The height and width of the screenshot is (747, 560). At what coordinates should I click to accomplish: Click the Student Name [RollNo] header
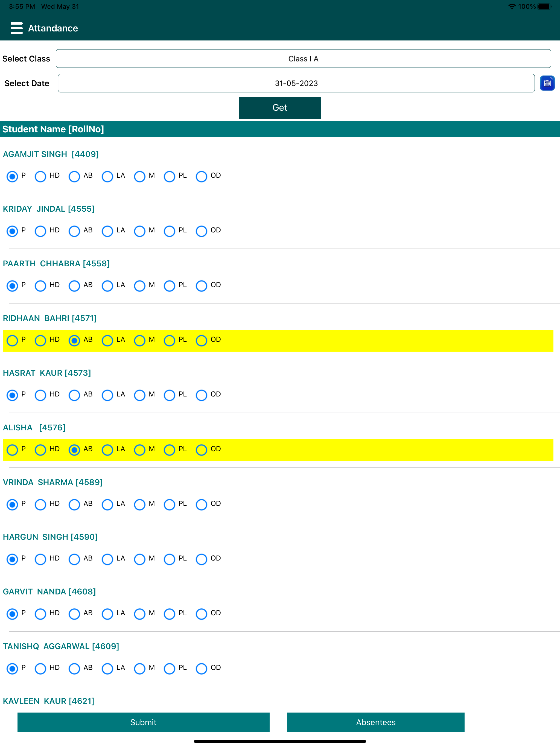(53, 129)
